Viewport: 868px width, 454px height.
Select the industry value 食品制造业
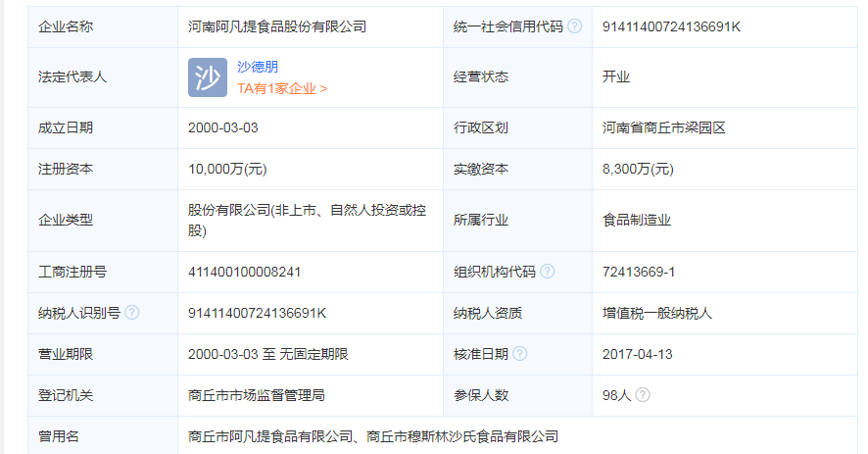click(637, 220)
